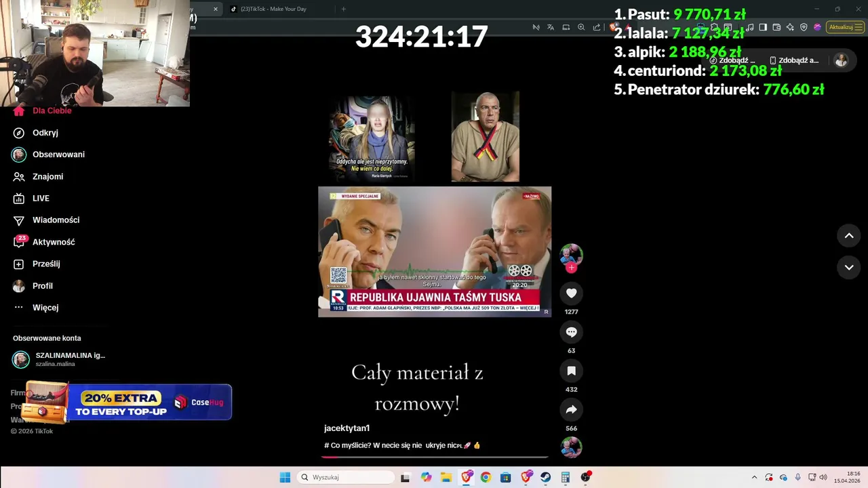Open the Windows Start menu

285,477
